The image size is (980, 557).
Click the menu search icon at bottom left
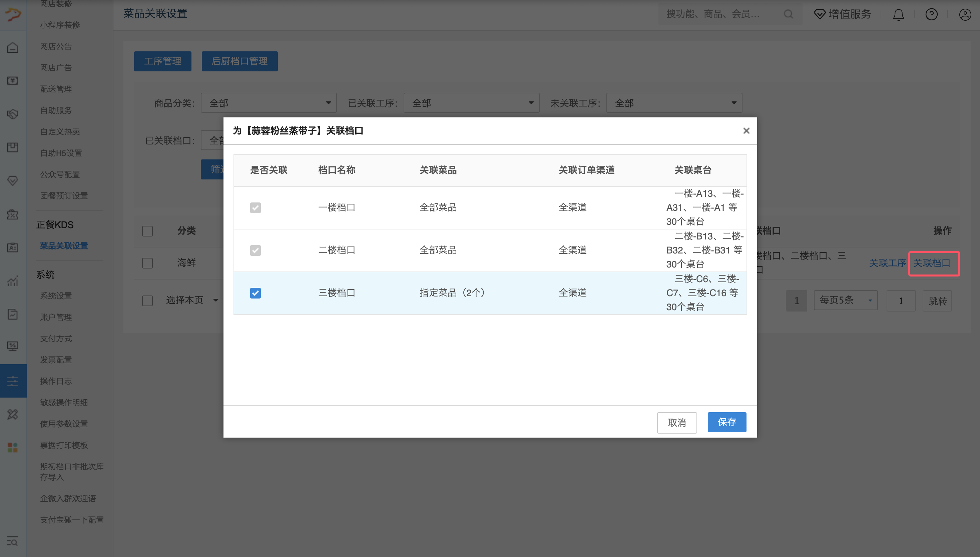click(13, 541)
